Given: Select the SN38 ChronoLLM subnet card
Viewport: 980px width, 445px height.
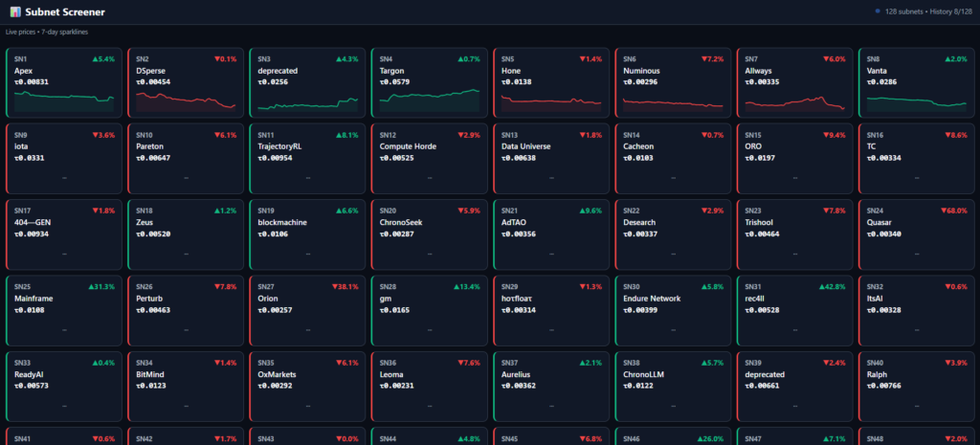Looking at the screenshot, I should click(x=673, y=387).
